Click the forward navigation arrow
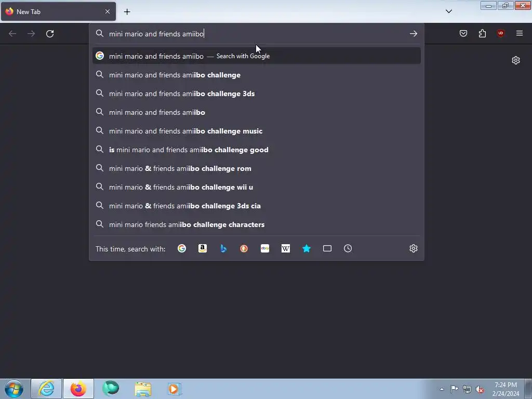This screenshot has height=399, width=532. pos(31,34)
